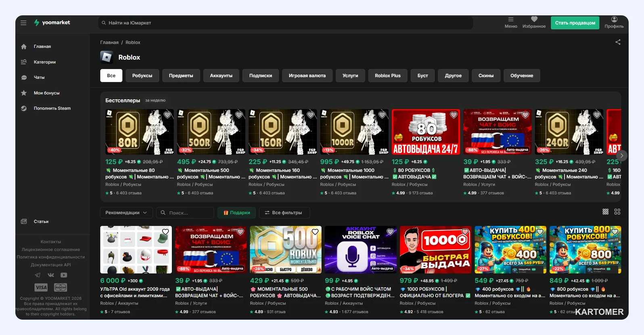
Task: Share the Roblox page via share icon
Action: pyautogui.click(x=618, y=42)
